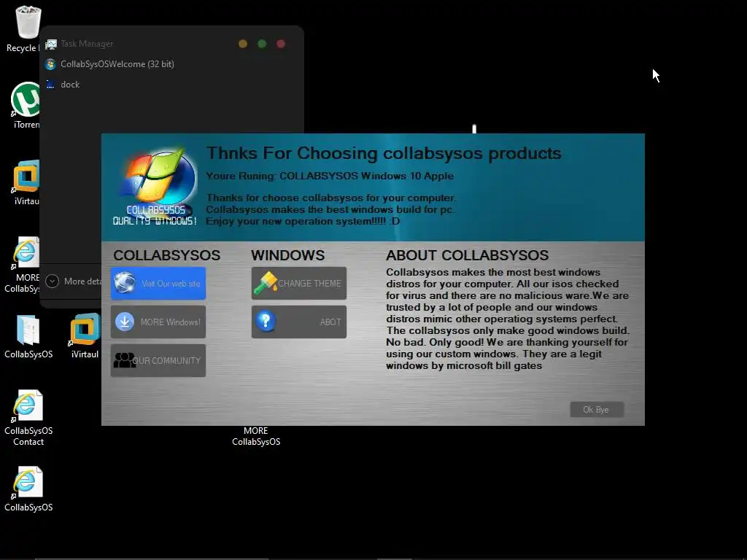Image resolution: width=747 pixels, height=560 pixels.
Task: Click the CollabSysOS Windows logo in the welcome dialog
Action: pyautogui.click(x=156, y=186)
